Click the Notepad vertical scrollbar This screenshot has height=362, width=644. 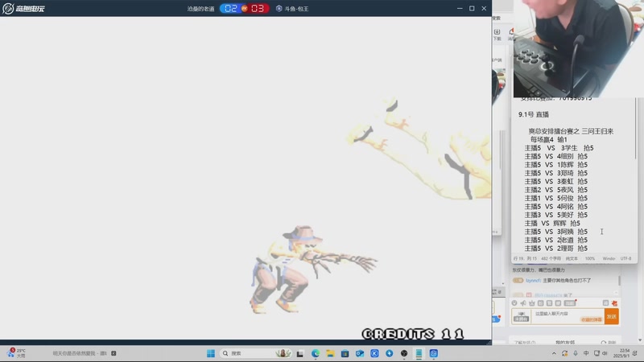(636, 130)
